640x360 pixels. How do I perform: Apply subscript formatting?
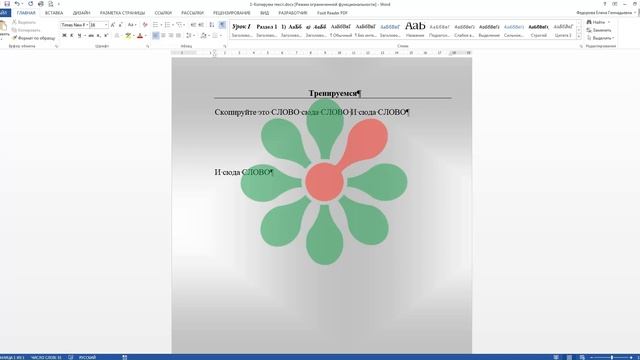coord(98,36)
